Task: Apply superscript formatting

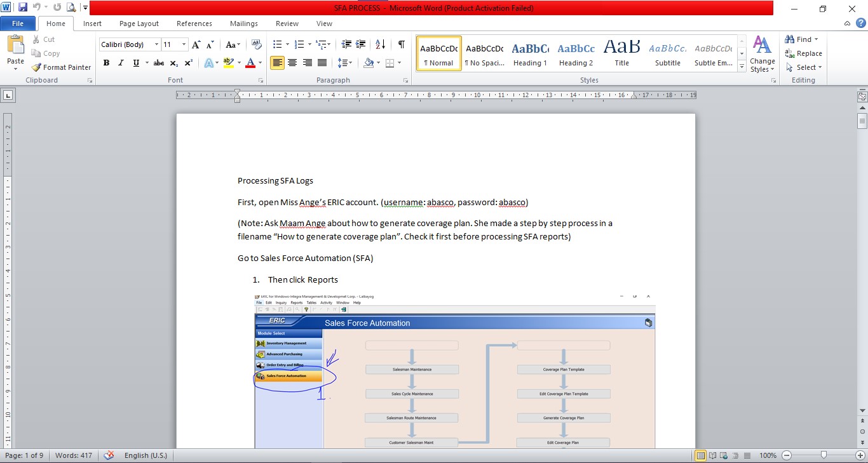Action: point(188,63)
